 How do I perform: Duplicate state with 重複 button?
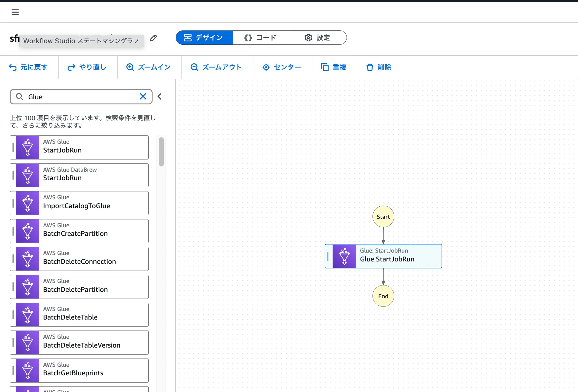[x=334, y=67]
